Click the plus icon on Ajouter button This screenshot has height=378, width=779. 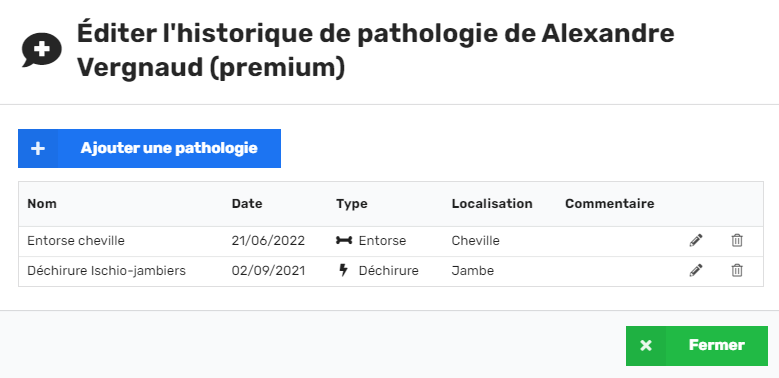tap(38, 149)
